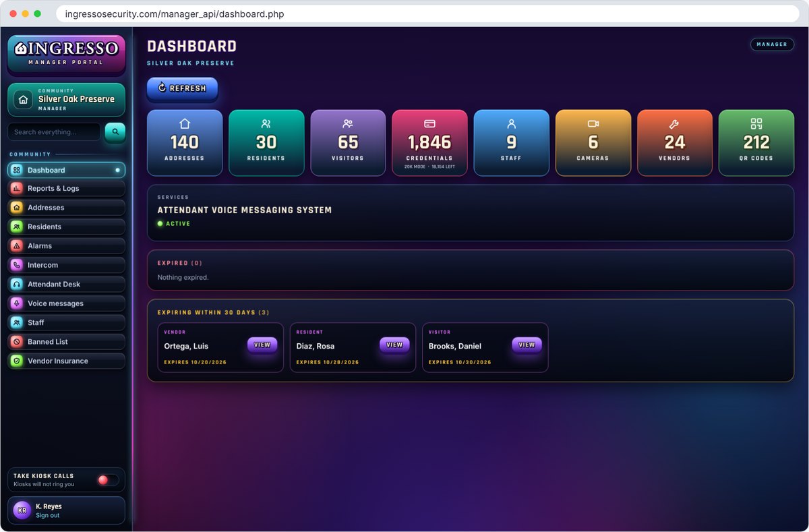Open the 65 Visitors stat card
This screenshot has width=809, height=532.
348,143
